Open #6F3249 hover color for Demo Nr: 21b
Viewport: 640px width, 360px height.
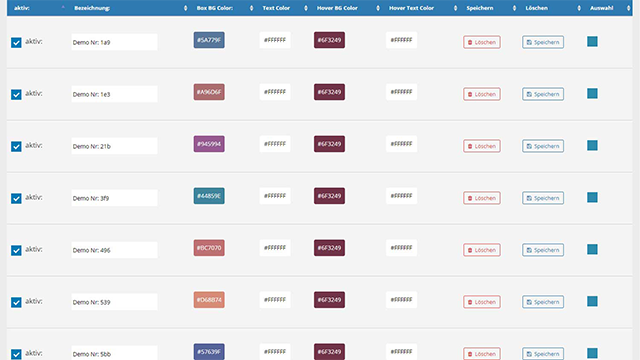(329, 144)
